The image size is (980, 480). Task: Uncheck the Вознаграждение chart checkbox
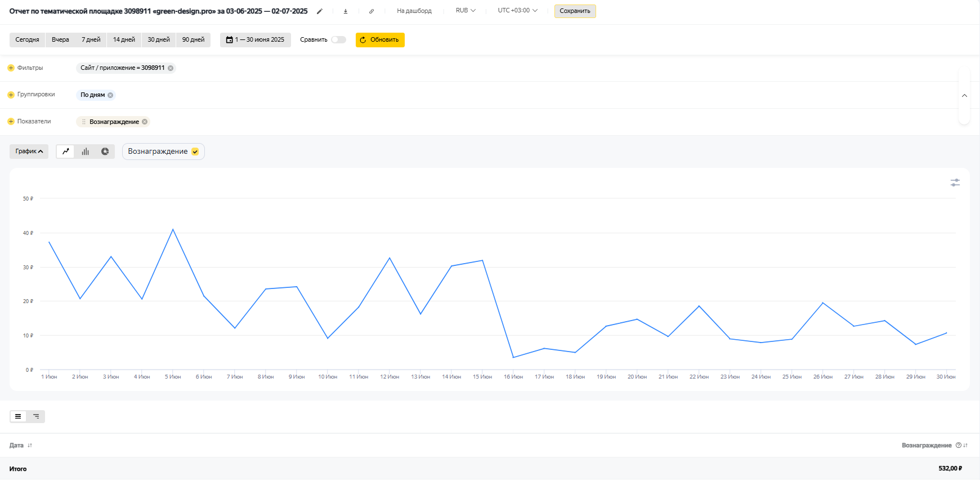click(195, 152)
